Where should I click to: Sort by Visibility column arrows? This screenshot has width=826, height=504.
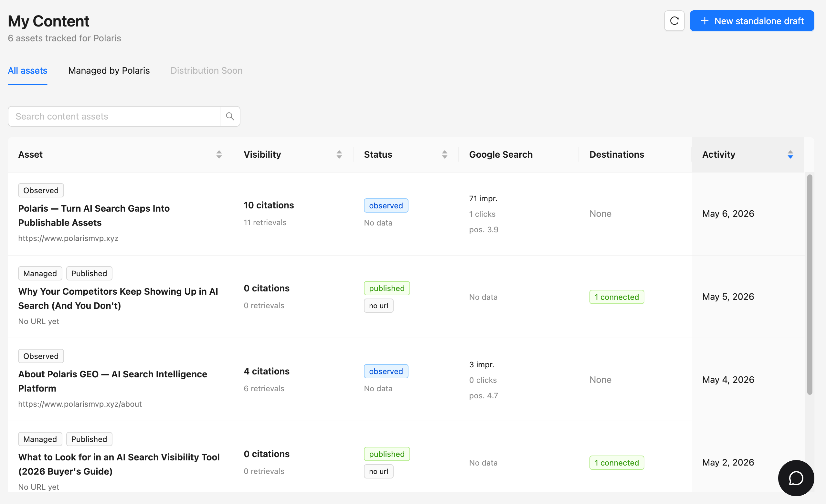click(x=339, y=154)
